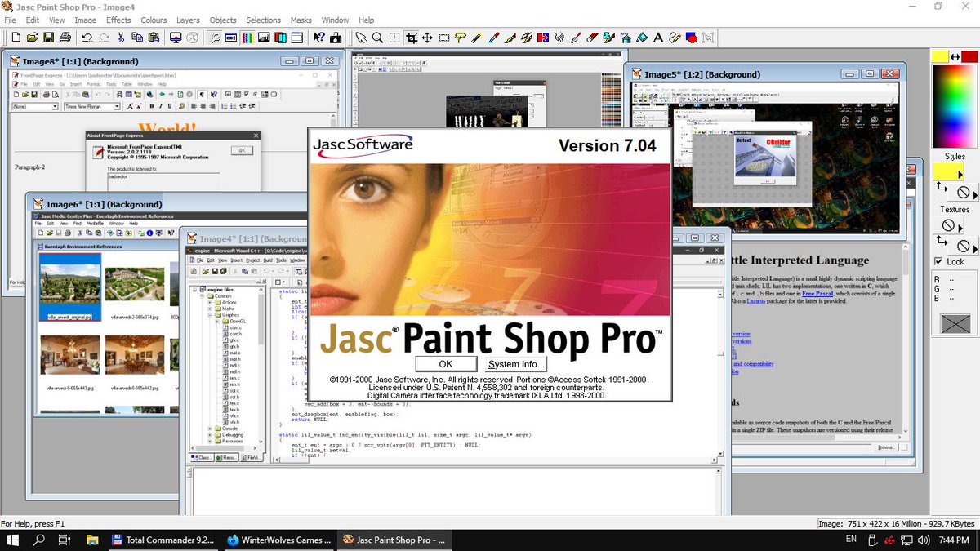The image size is (980, 551).
Task: Toggle the Tool Options palette button
Action: pos(230,38)
